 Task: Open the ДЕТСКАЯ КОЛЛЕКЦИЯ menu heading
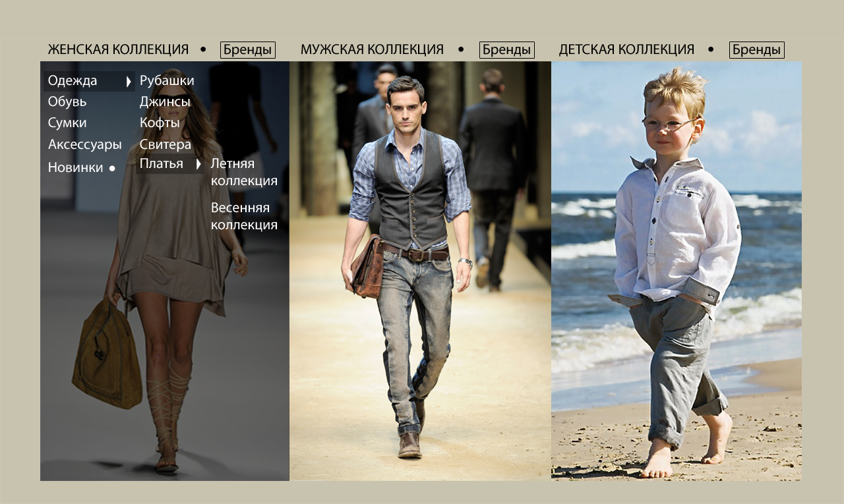coord(626,49)
